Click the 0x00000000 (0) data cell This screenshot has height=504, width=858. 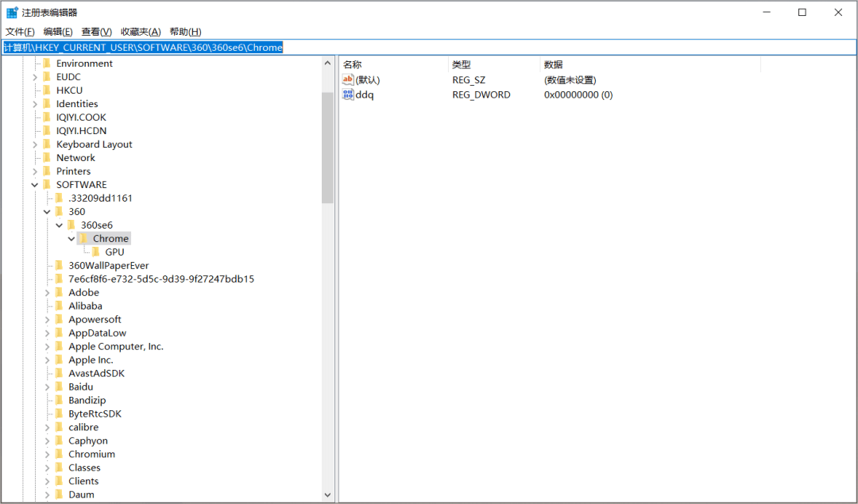tap(578, 94)
